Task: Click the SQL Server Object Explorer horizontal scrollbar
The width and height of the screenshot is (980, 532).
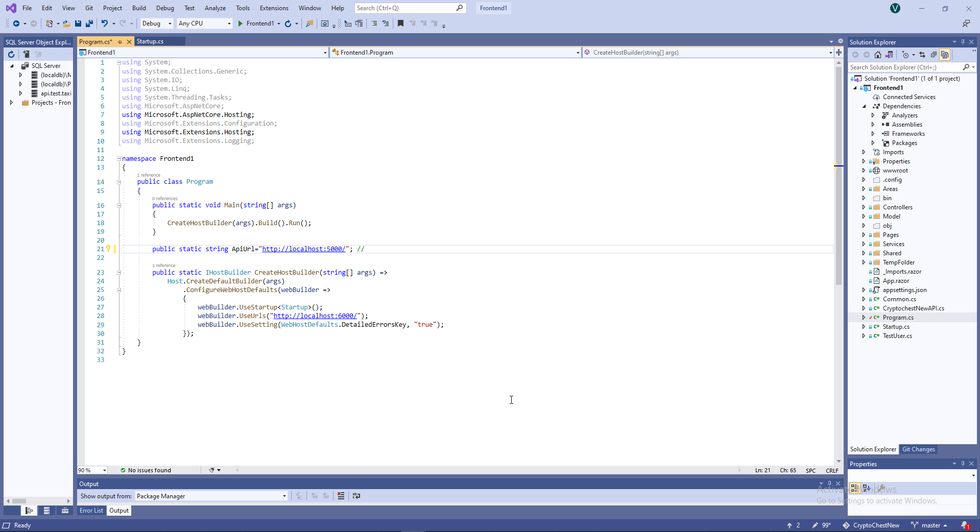Action: [x=39, y=501]
